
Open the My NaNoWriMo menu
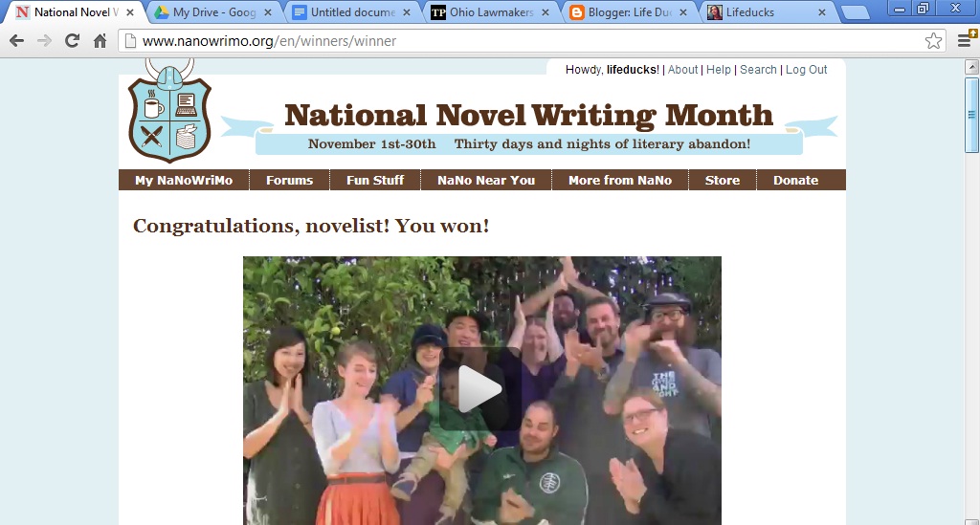[x=184, y=181]
